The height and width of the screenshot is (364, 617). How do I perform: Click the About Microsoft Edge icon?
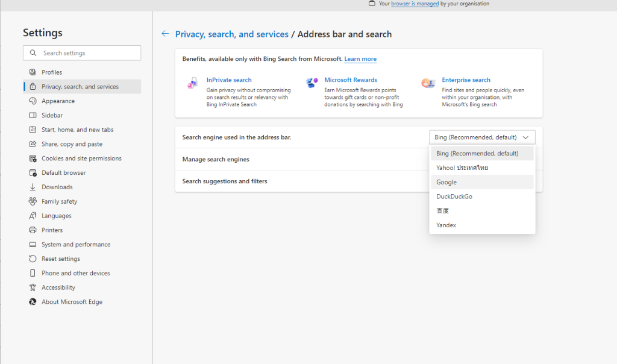pyautogui.click(x=31, y=301)
